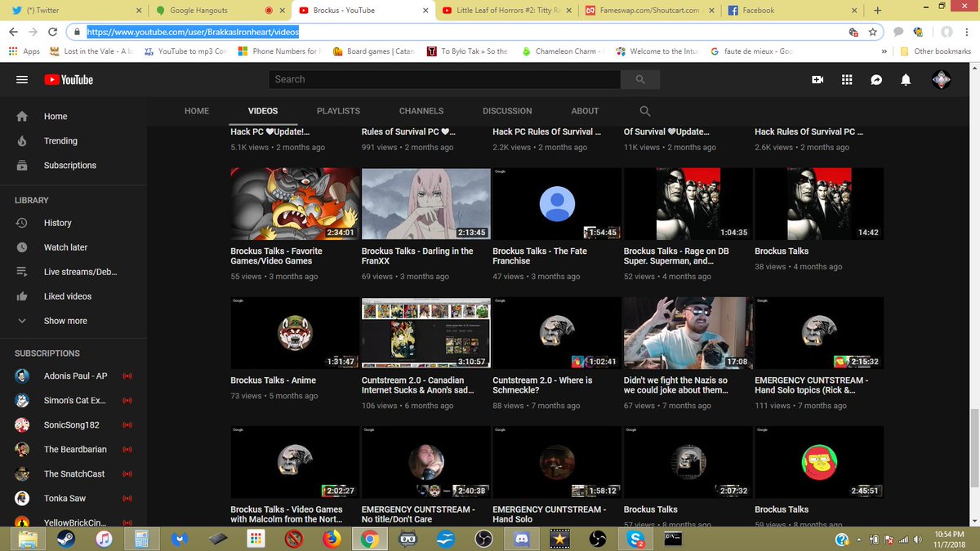This screenshot has height=551, width=980.
Task: Click the 2:45:51 video thumbnail
Action: (x=819, y=462)
